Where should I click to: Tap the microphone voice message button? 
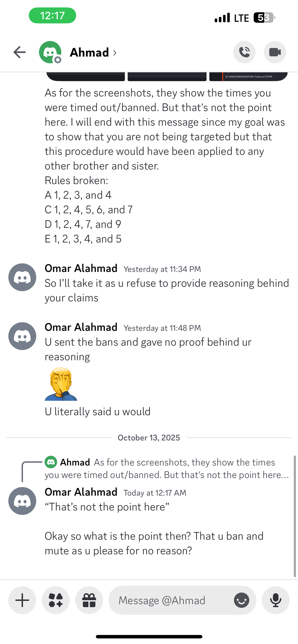[x=275, y=600]
